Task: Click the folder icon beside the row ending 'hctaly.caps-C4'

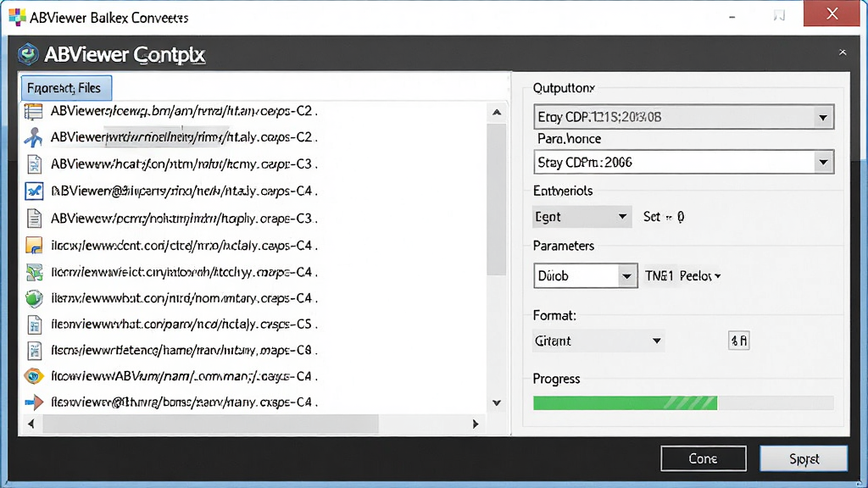Action: tap(34, 245)
